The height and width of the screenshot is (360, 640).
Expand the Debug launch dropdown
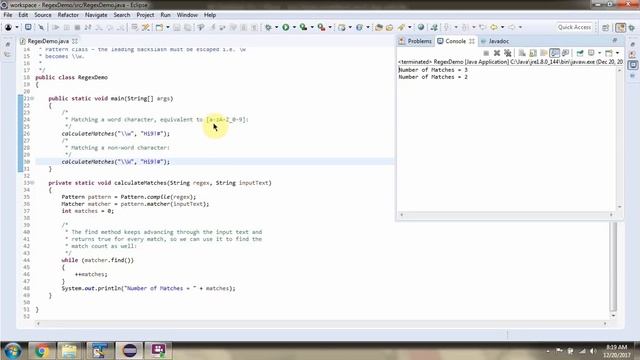click(x=276, y=27)
